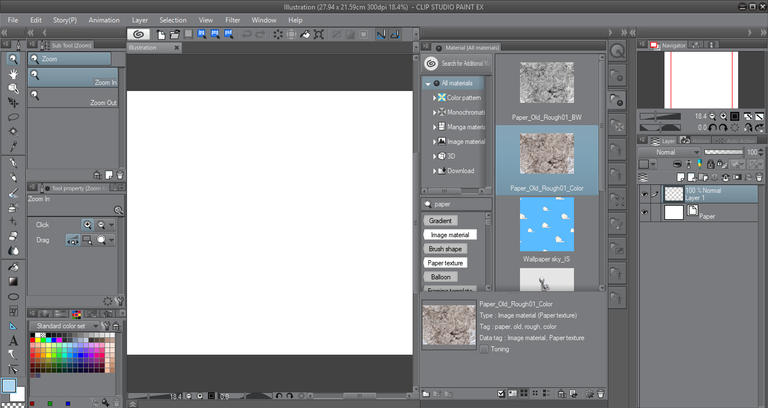This screenshot has width=768, height=408.
Task: Select the Zoom sub tool group
Action: (69, 59)
